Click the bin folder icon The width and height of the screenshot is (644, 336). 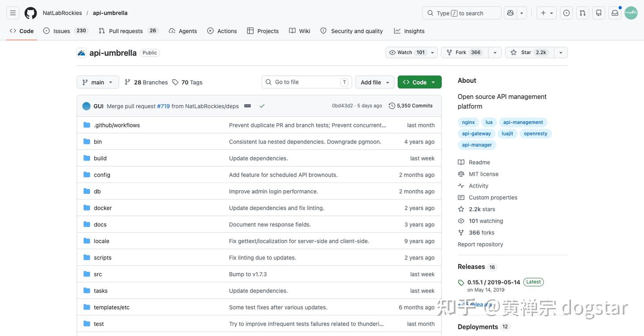[87, 141]
